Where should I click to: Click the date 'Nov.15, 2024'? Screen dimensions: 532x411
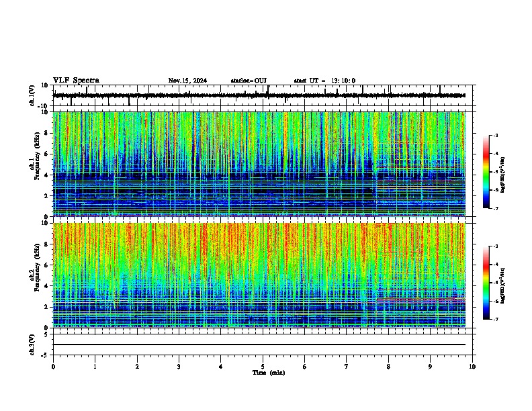coord(187,81)
